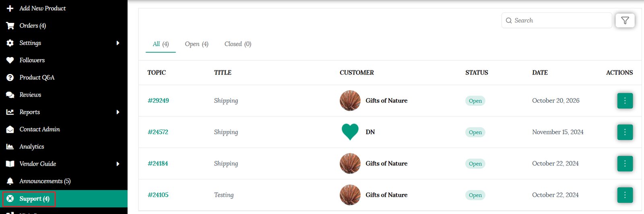This screenshot has width=644, height=214.
Task: Open ticket link #24572
Action: [x=158, y=132]
